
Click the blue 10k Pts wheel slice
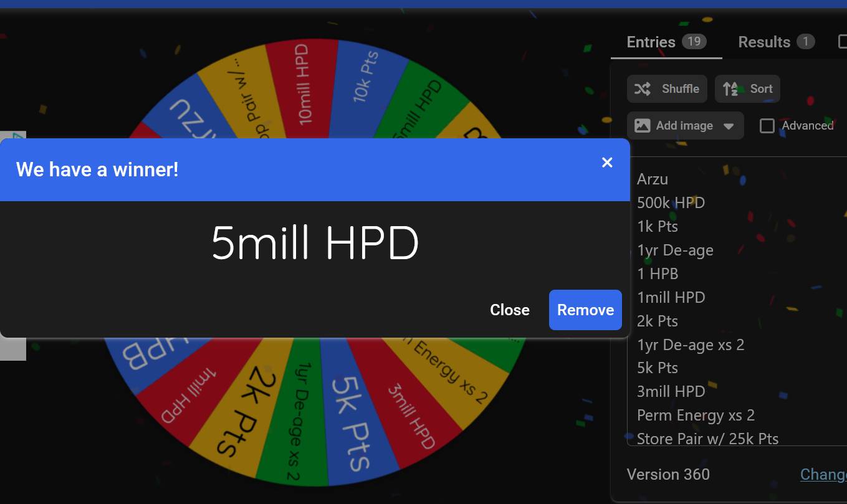(x=363, y=90)
